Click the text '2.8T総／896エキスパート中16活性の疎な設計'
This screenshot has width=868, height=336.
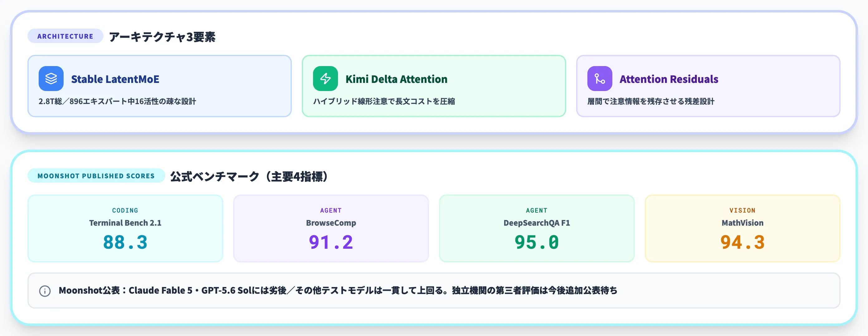point(117,101)
